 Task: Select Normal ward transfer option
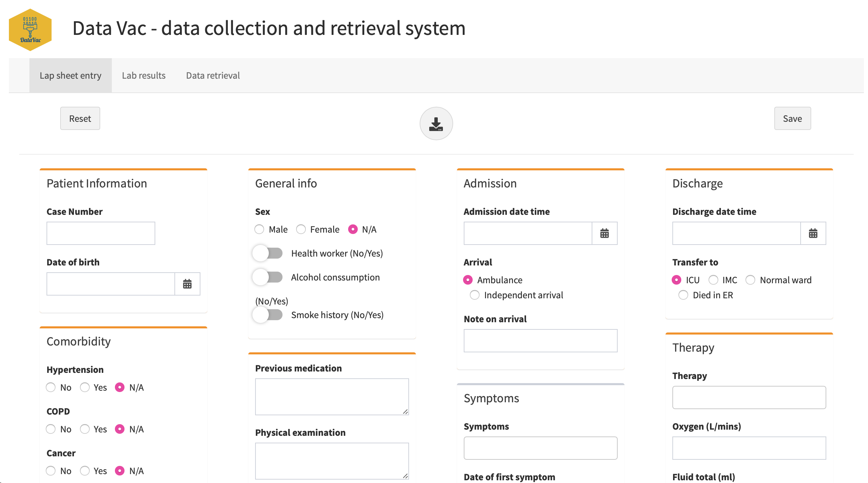[750, 280]
